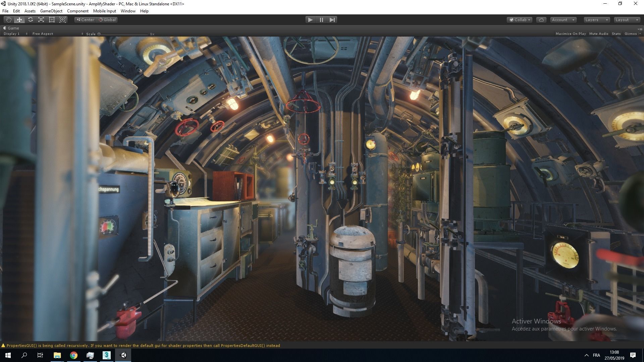The image size is (644, 362).
Task: Toggle Mute Audio
Action: coord(598,34)
